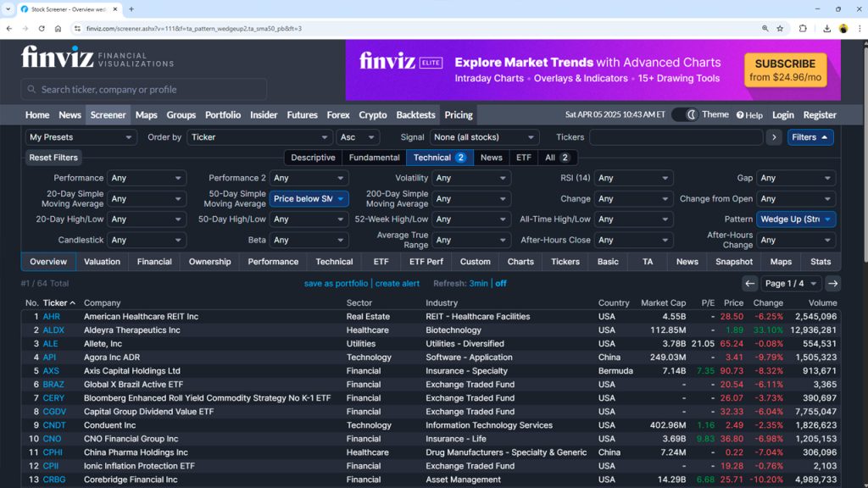868x488 pixels.
Task: Go to previous results page arrow
Action: pos(749,283)
